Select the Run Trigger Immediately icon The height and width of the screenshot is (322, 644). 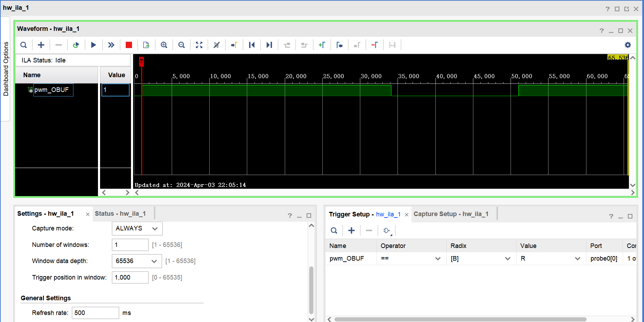click(111, 45)
